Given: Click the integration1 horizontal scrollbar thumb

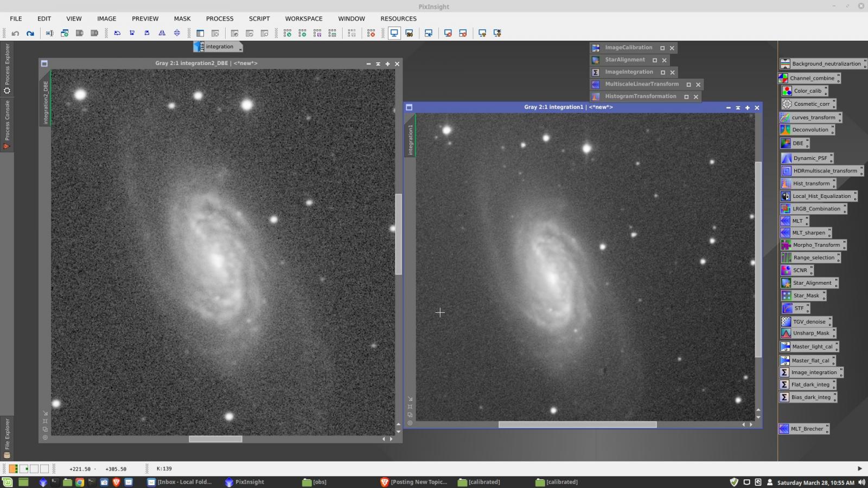Looking at the screenshot, I should coord(577,425).
